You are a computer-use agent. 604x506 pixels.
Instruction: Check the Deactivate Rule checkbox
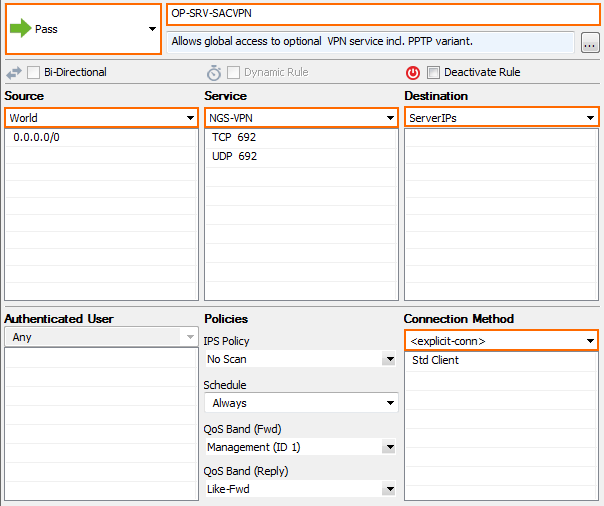point(433,72)
